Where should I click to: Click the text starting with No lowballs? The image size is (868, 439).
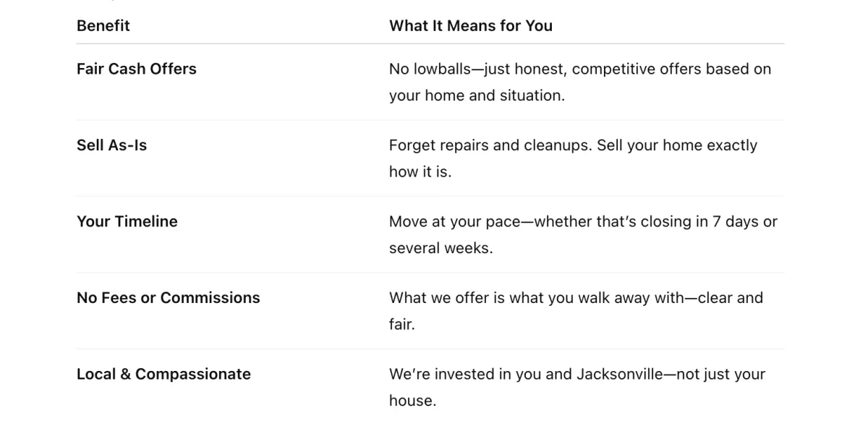[x=580, y=82]
